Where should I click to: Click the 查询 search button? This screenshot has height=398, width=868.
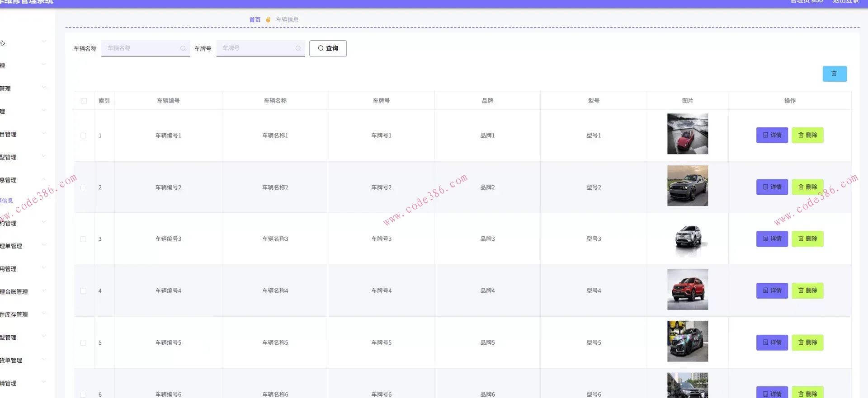click(x=328, y=48)
